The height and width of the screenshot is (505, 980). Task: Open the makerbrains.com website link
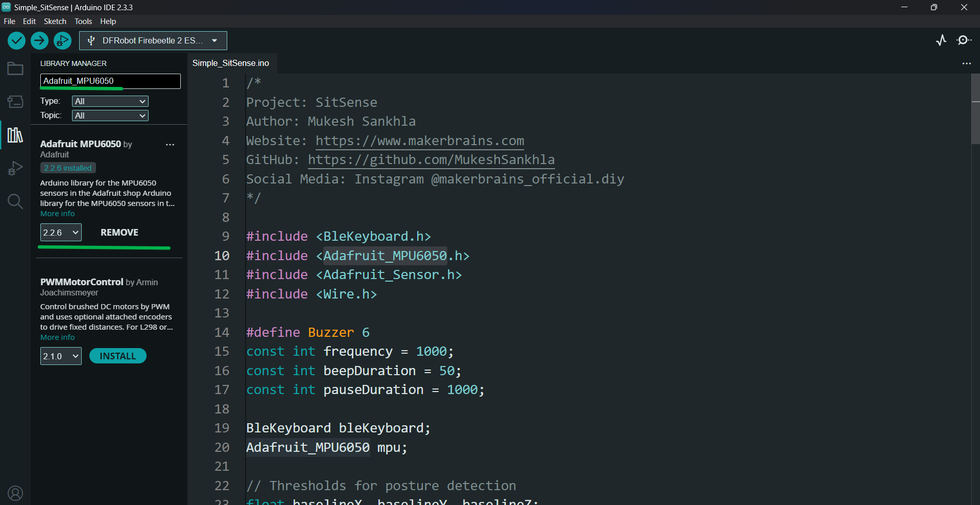[x=420, y=141]
